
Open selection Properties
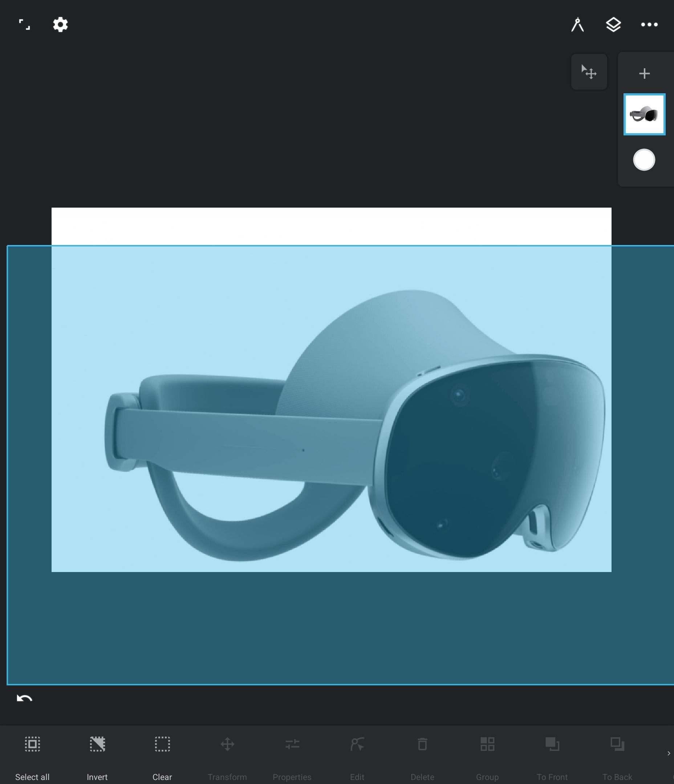tap(292, 758)
